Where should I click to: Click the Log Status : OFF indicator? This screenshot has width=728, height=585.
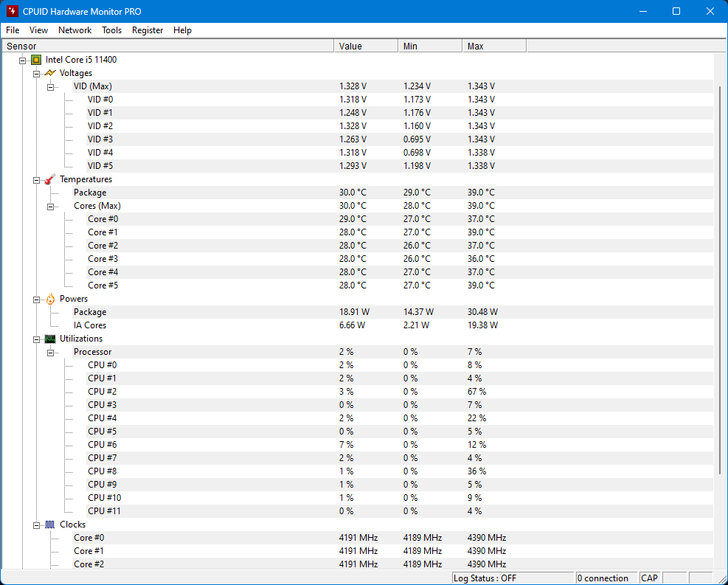pos(513,578)
